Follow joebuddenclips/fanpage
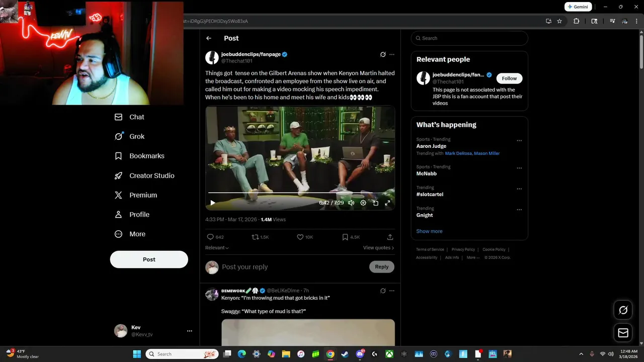The image size is (644, 362). [510, 78]
